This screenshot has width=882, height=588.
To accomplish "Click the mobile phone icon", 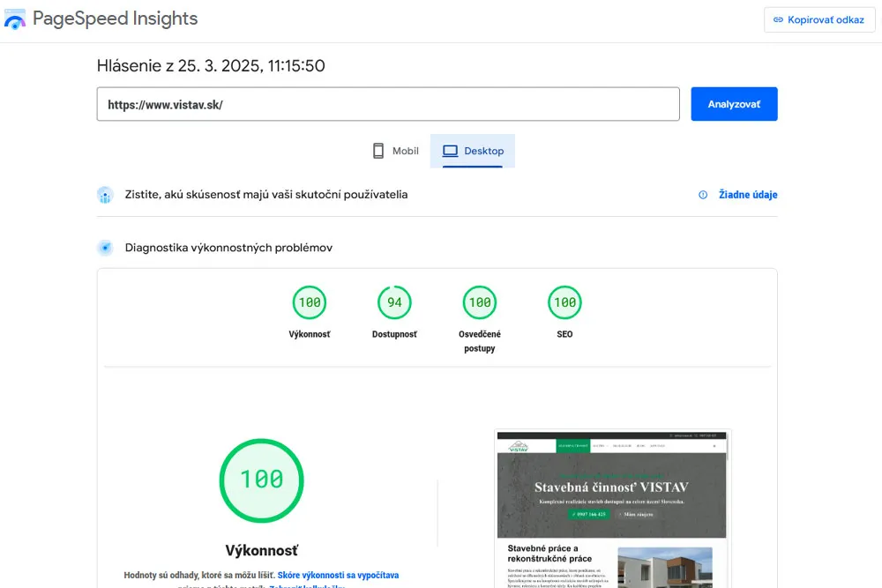I will tap(378, 151).
